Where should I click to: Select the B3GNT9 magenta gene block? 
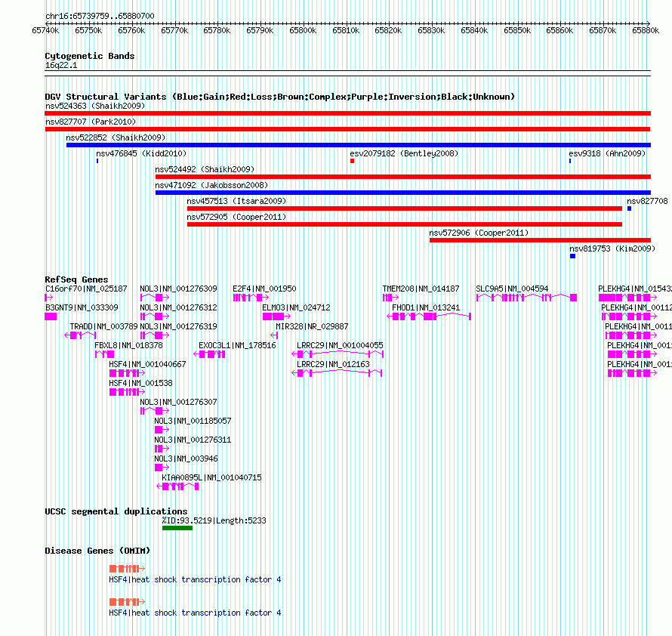coord(51,316)
